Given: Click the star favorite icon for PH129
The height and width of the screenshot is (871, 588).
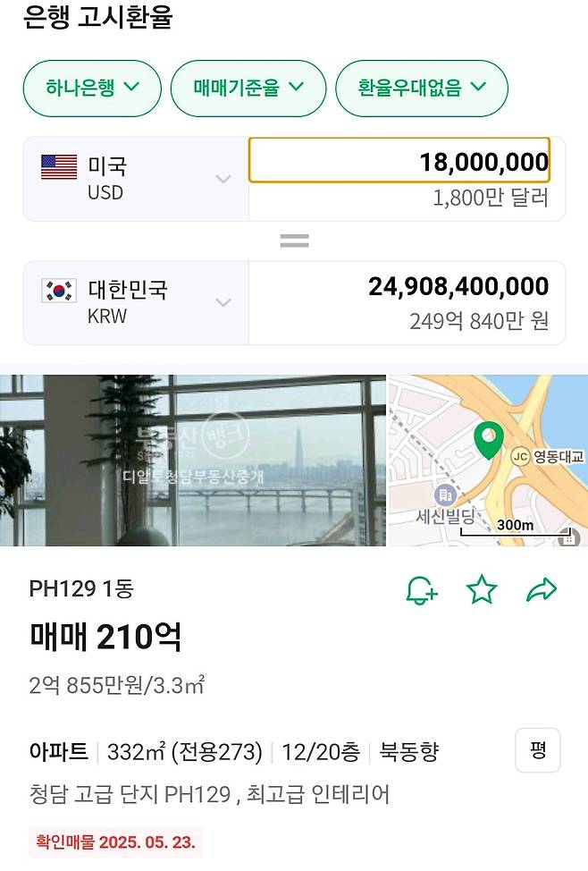Looking at the screenshot, I should tap(482, 589).
